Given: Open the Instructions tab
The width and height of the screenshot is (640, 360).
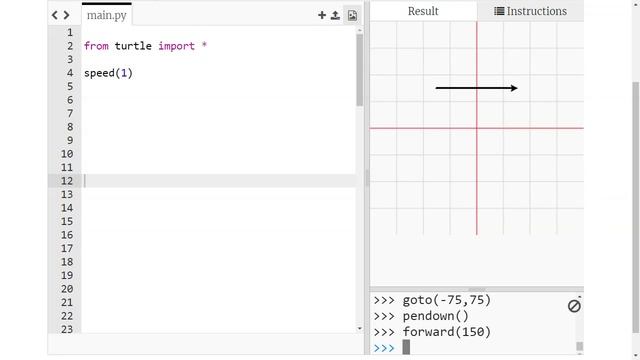Looking at the screenshot, I should pos(530,11).
